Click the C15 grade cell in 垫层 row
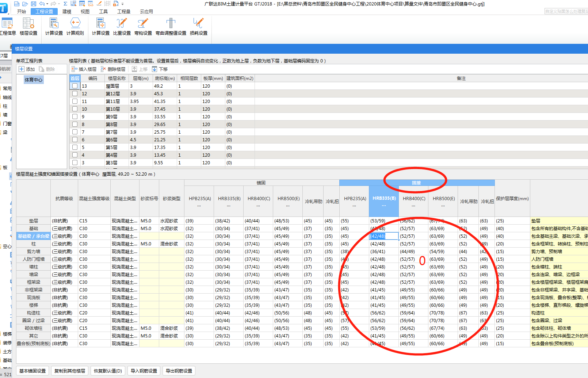 tap(94, 221)
